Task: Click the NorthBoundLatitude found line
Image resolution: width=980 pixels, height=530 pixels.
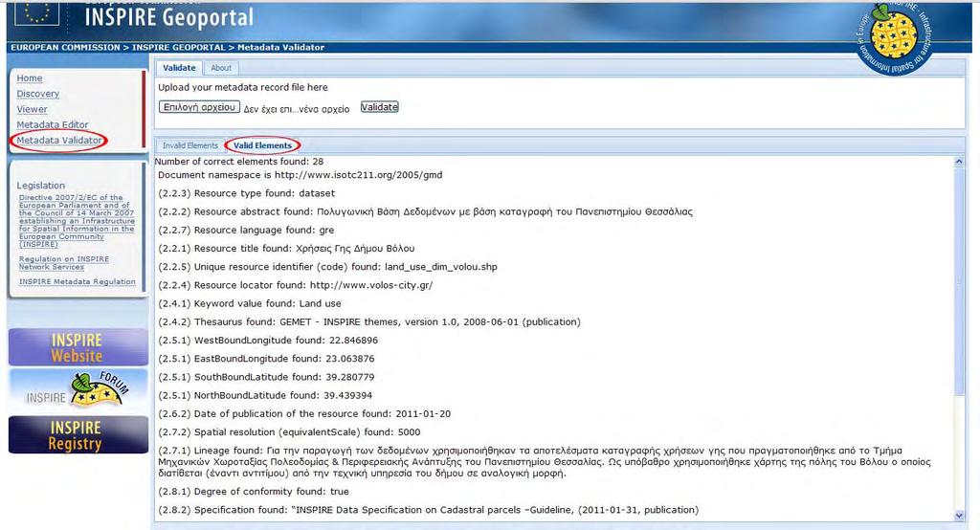Action: point(265,396)
